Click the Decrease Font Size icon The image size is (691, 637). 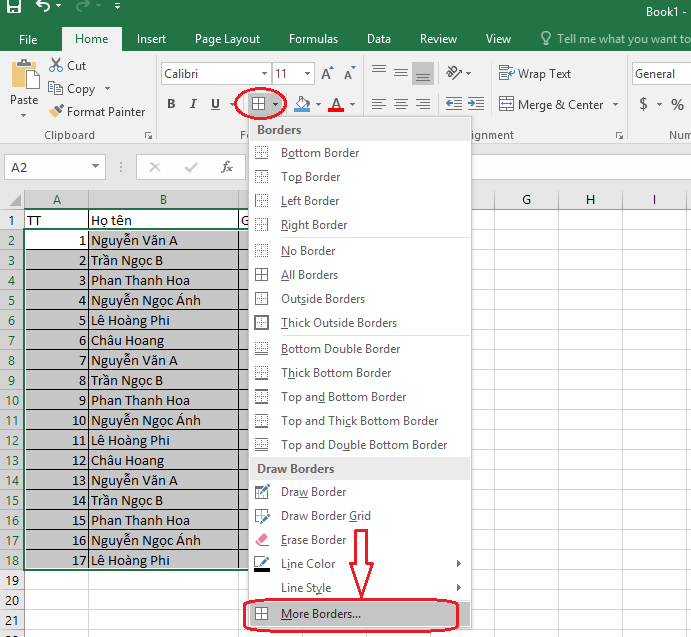349,73
